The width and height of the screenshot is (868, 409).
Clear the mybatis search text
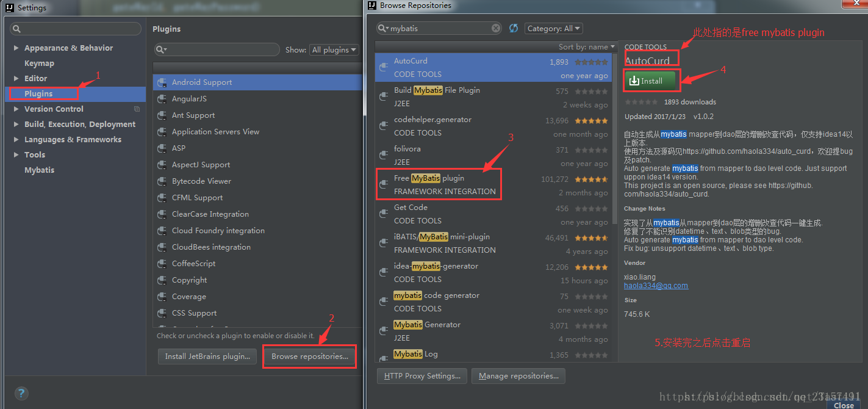496,28
